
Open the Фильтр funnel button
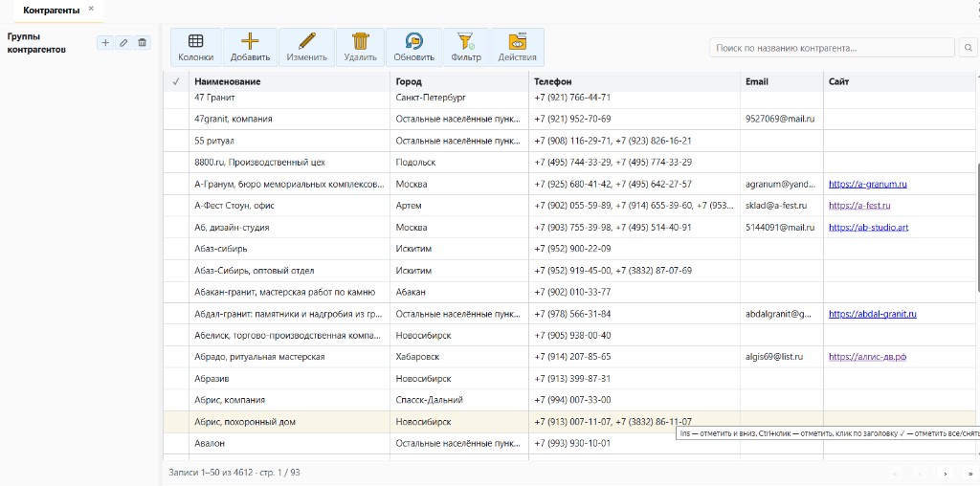click(466, 48)
